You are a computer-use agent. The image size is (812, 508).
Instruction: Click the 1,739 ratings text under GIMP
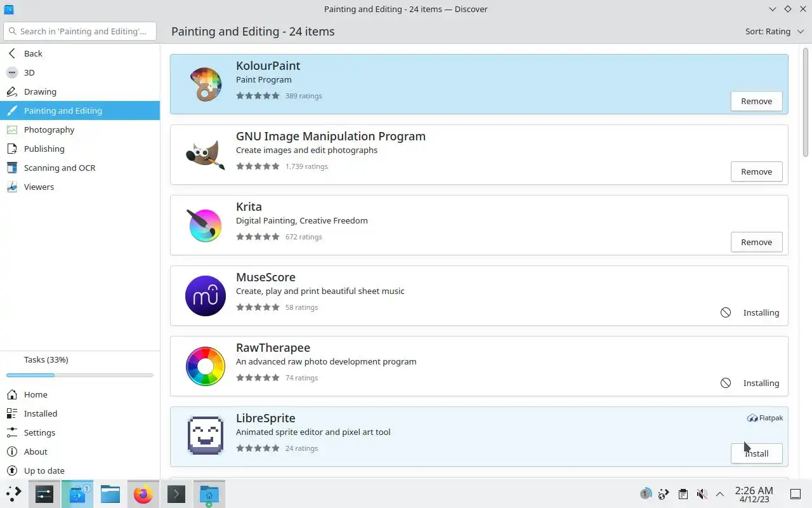click(306, 166)
